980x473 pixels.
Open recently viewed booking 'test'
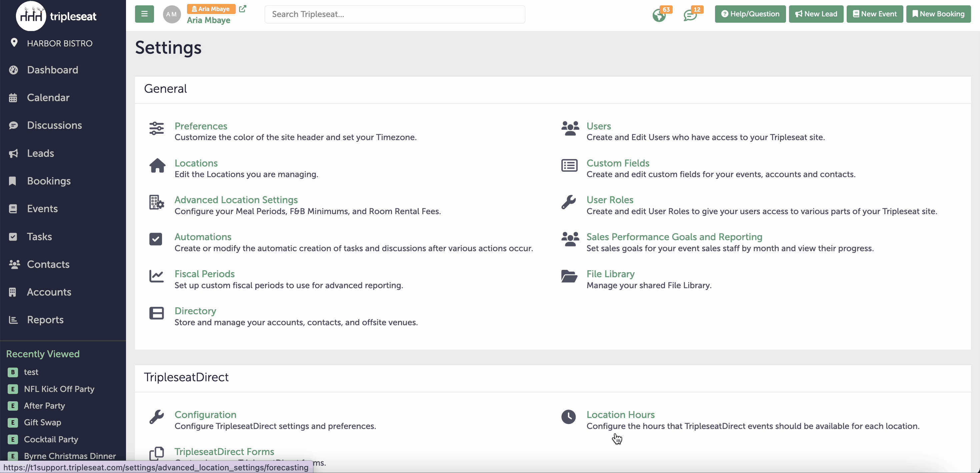coord(31,372)
